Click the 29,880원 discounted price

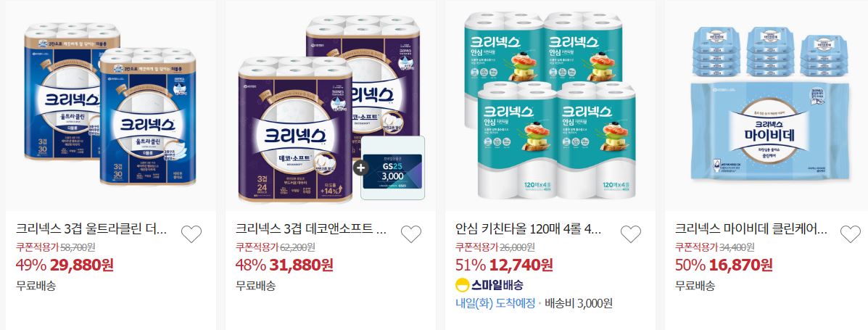click(x=82, y=265)
